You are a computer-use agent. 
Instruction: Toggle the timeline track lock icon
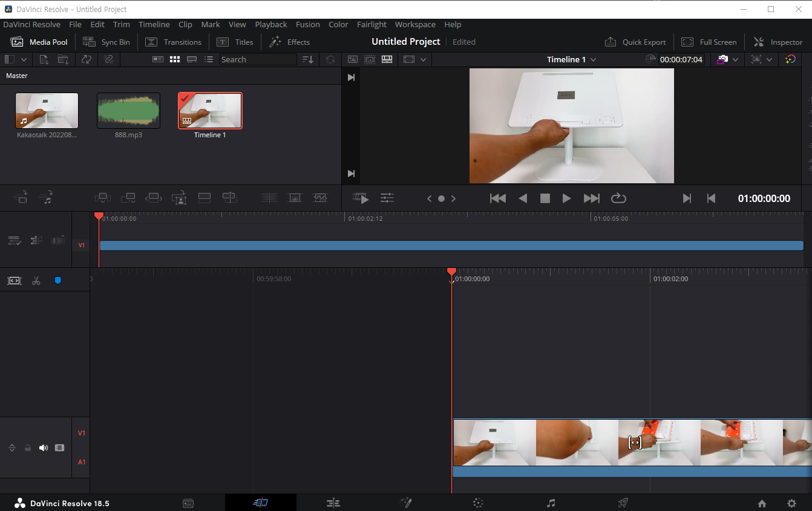coord(27,448)
